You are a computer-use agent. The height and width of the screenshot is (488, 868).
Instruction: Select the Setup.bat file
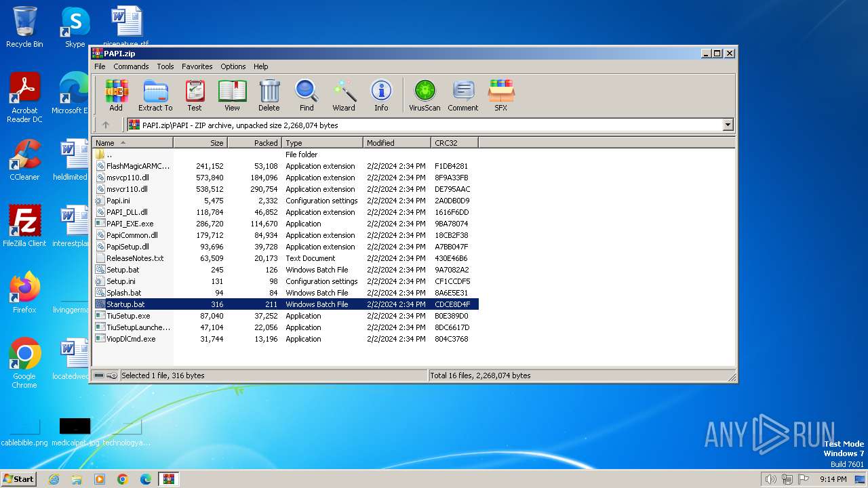285,270
